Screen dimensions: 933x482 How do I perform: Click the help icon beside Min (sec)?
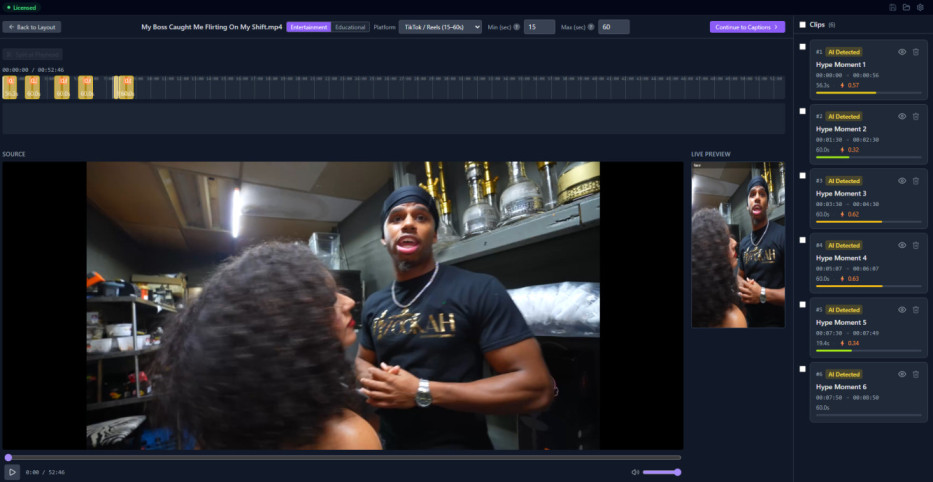coord(516,27)
